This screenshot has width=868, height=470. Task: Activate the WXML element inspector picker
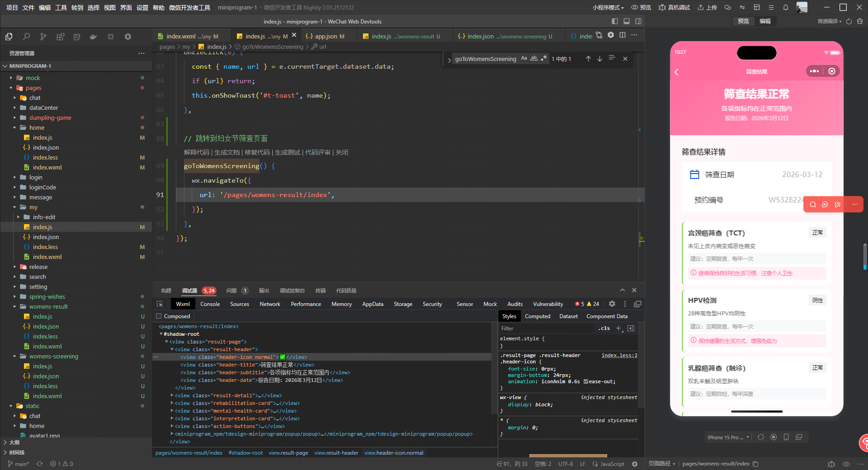[160, 304]
